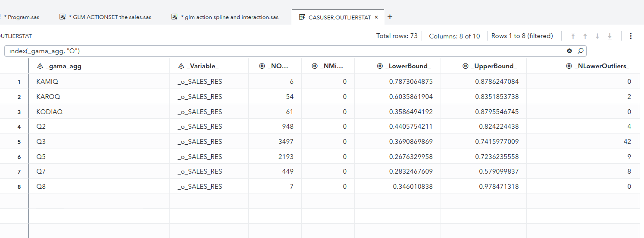Close the CASUSER.OUTLIERSTAT tab
644x238 pixels.
376,17
